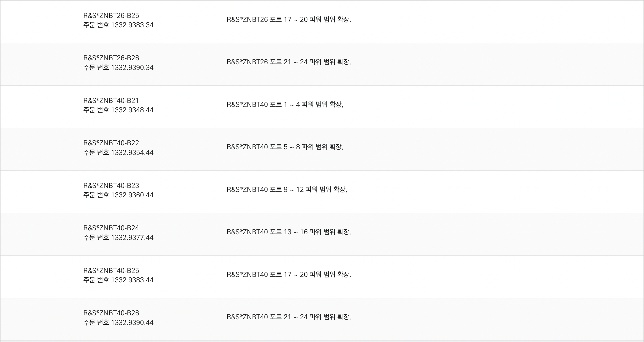Click order number 1332.9348.44
Screen dimensions: 644x342
point(118,110)
